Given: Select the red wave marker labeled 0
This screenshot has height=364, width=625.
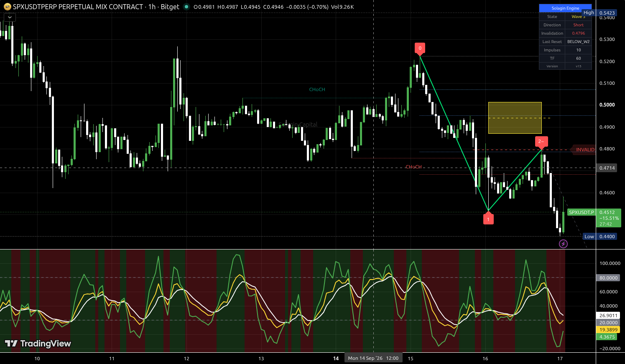Looking at the screenshot, I should 420,49.
